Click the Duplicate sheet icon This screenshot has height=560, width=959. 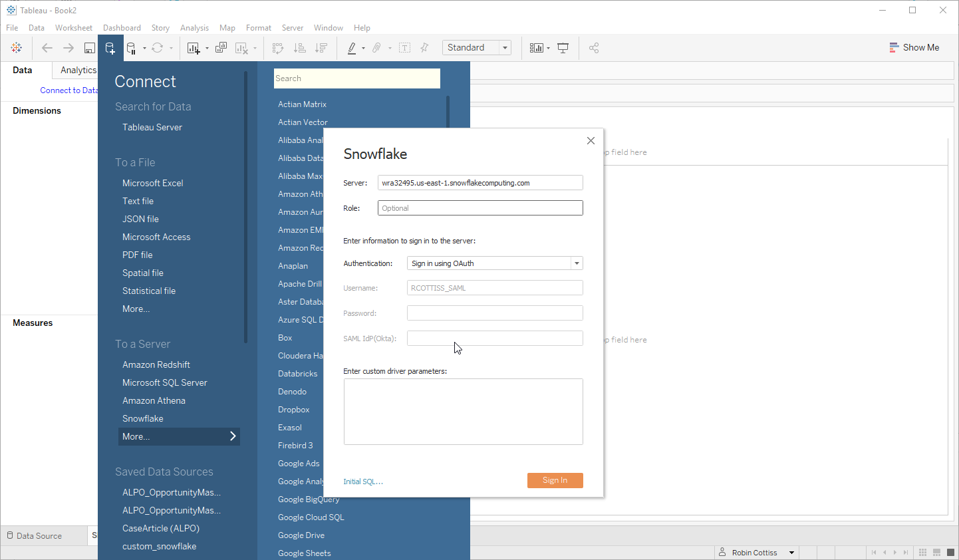[x=221, y=48]
